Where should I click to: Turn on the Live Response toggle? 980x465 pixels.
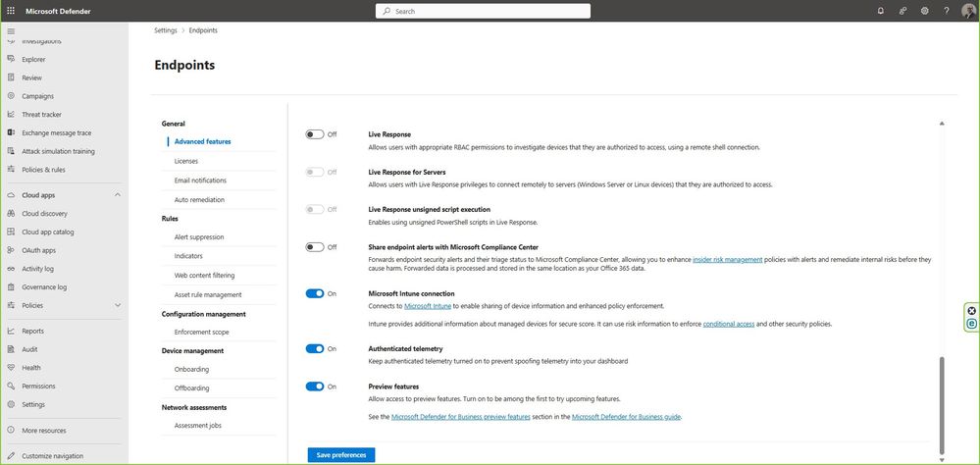click(314, 134)
